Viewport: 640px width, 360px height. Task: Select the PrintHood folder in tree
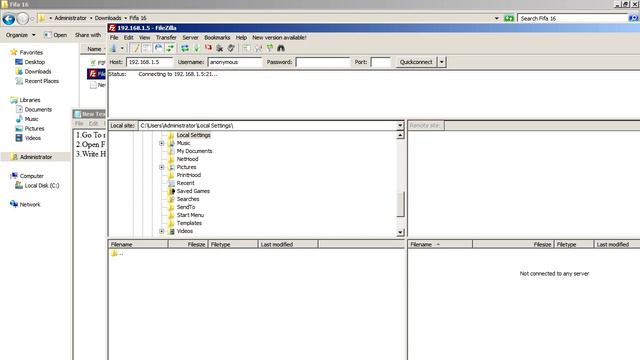189,175
